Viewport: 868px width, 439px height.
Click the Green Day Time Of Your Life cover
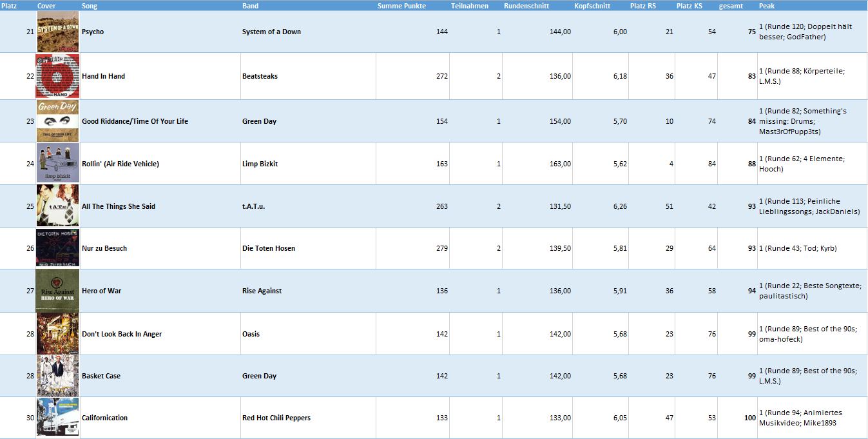[58, 121]
